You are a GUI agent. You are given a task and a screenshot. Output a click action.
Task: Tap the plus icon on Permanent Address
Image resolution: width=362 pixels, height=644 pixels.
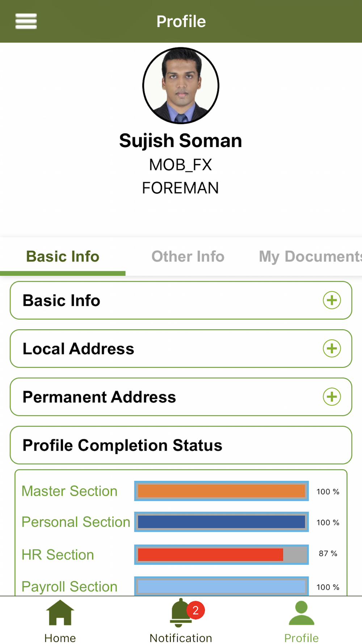tap(332, 397)
